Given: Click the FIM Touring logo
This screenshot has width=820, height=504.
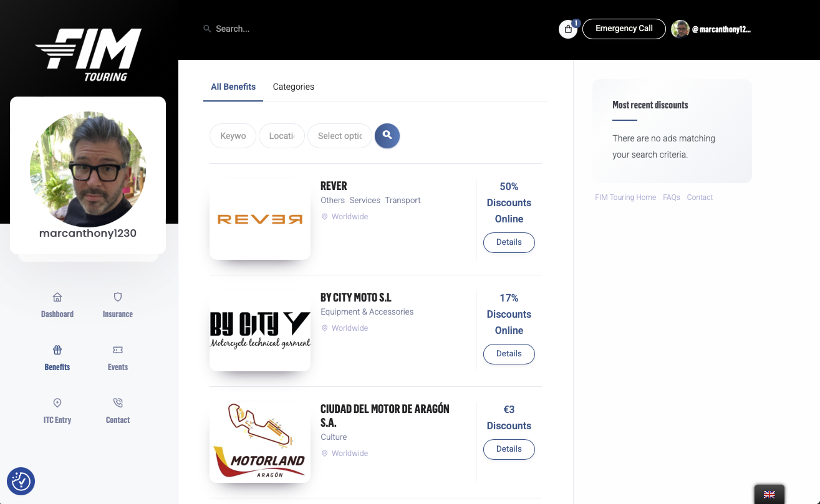Looking at the screenshot, I should click(x=89, y=55).
